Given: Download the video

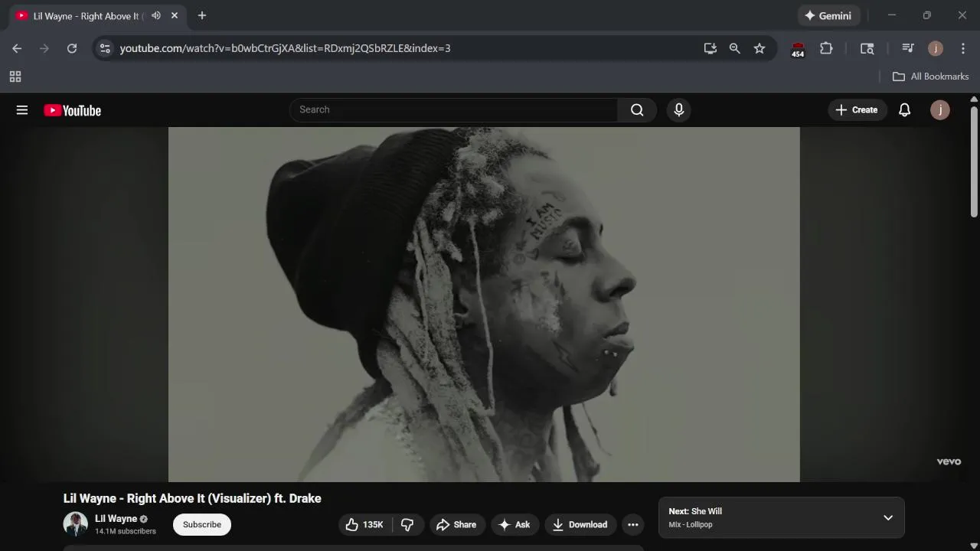Looking at the screenshot, I should 580,524.
